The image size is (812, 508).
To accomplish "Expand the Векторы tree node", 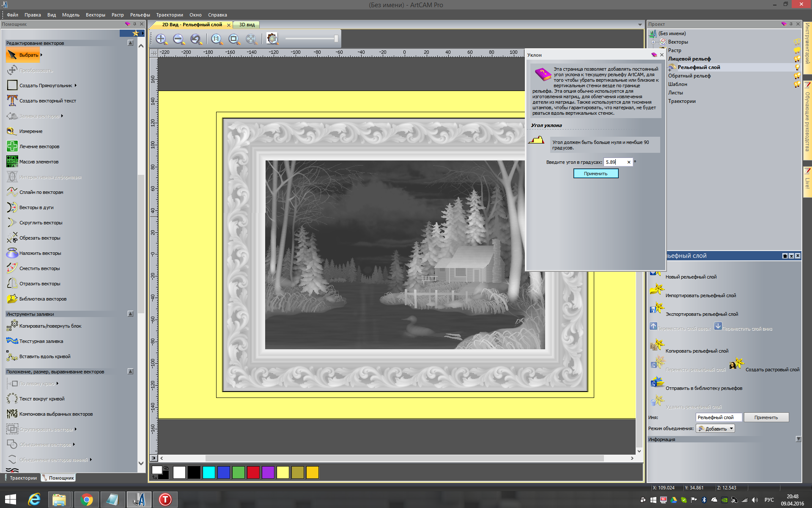I will pyautogui.click(x=653, y=42).
